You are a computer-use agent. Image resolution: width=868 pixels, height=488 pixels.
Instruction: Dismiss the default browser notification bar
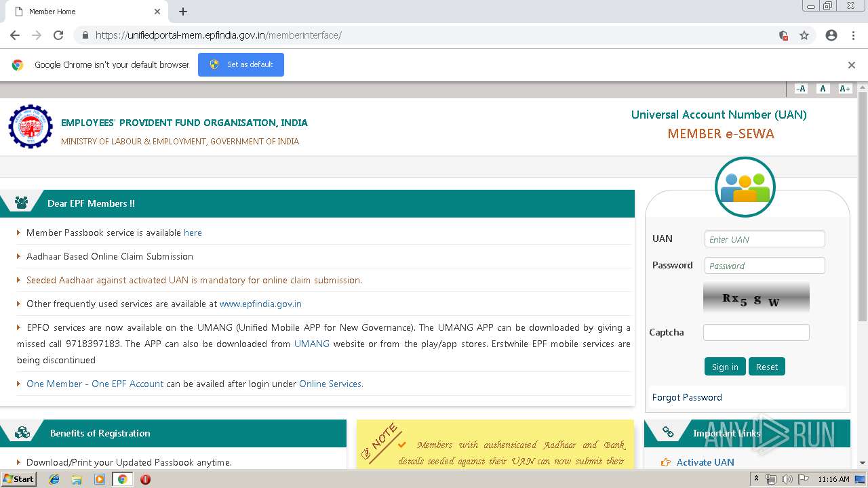852,65
